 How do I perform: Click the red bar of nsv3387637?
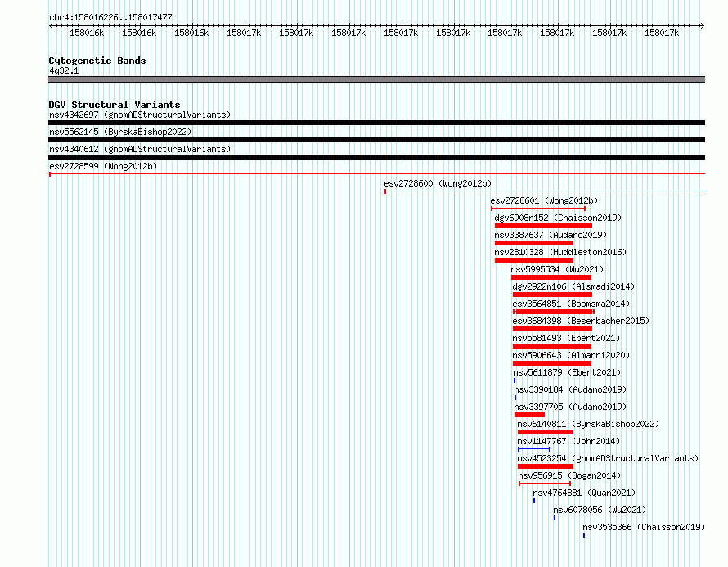coord(534,243)
